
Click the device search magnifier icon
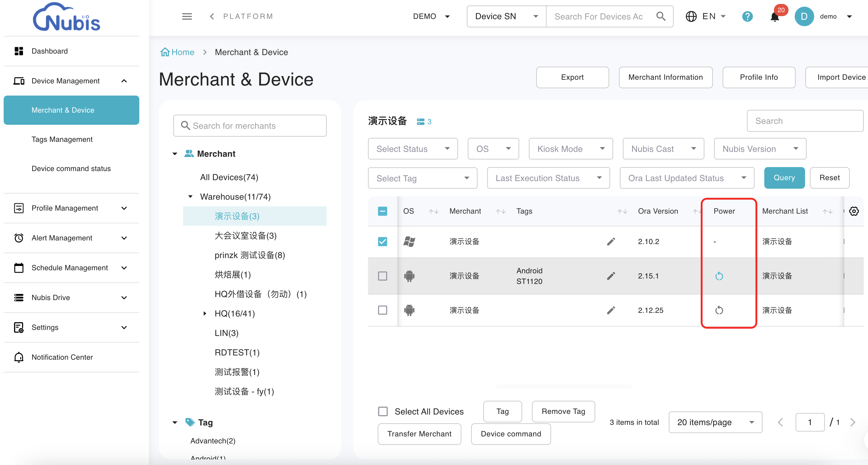661,16
